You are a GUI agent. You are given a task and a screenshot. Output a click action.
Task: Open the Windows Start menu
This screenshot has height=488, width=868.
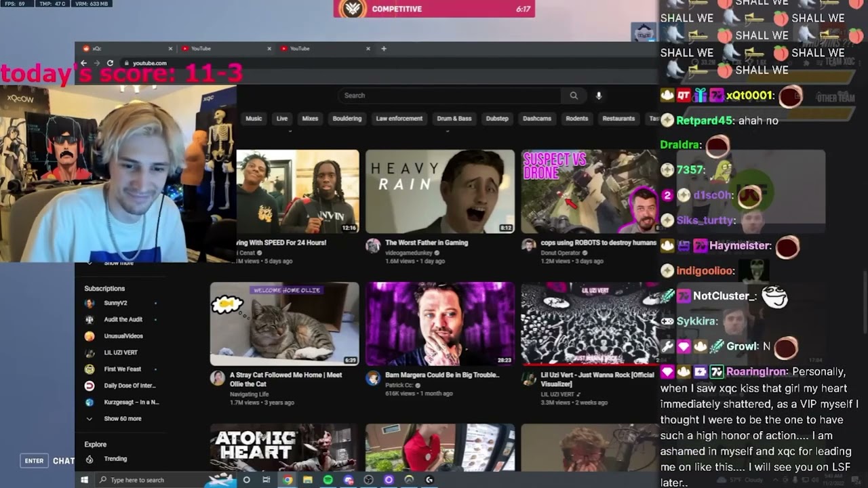85,480
